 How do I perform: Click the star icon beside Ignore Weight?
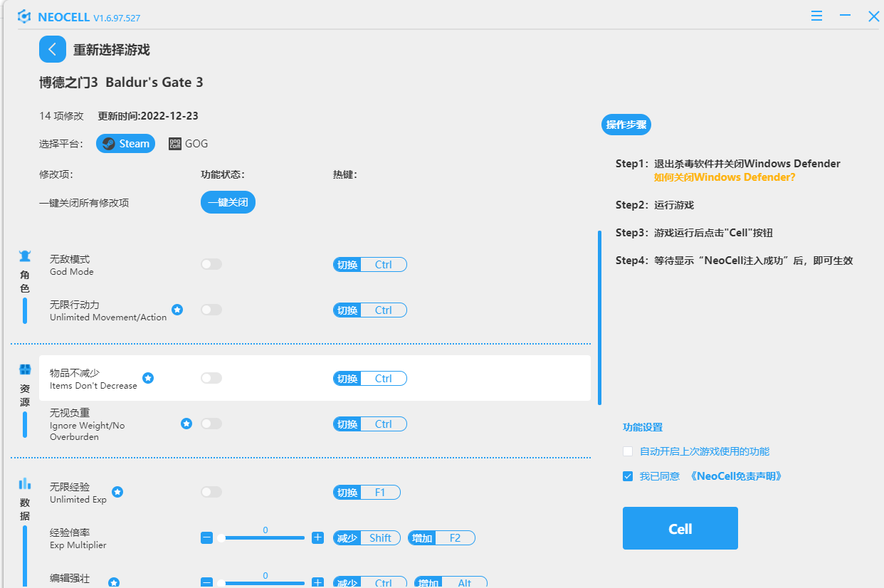point(186,424)
